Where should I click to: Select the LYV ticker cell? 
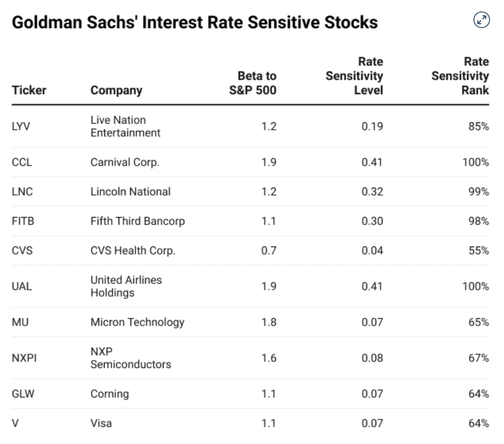21,127
